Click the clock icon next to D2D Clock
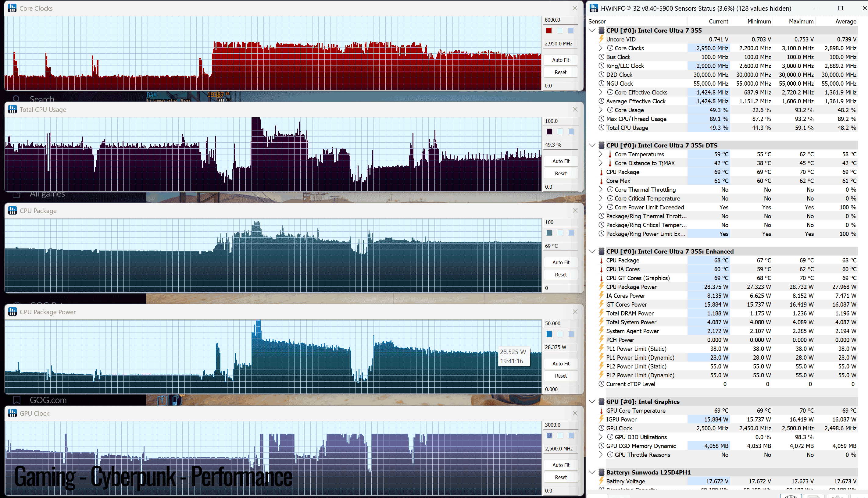Image resolution: width=868 pixels, height=498 pixels. (x=601, y=75)
